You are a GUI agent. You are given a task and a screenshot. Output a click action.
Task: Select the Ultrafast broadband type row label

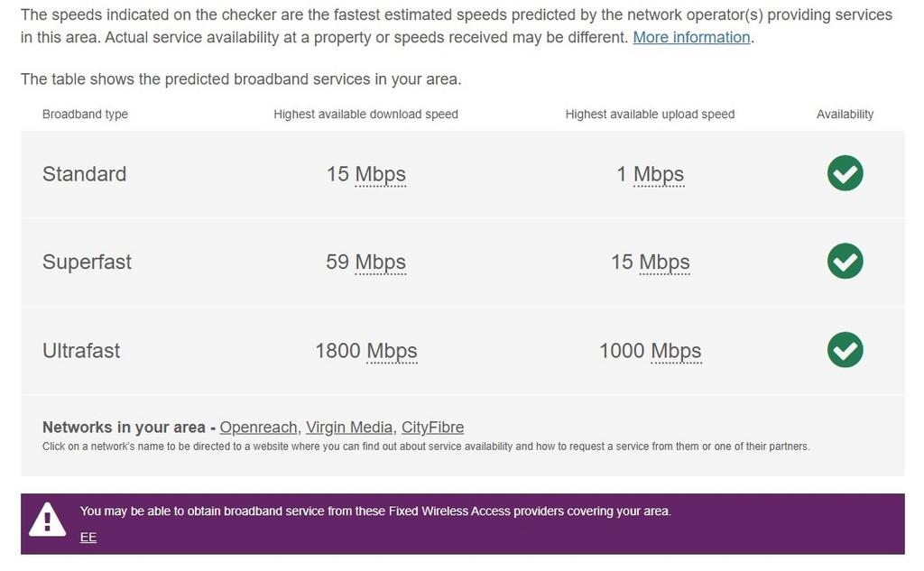coord(81,351)
